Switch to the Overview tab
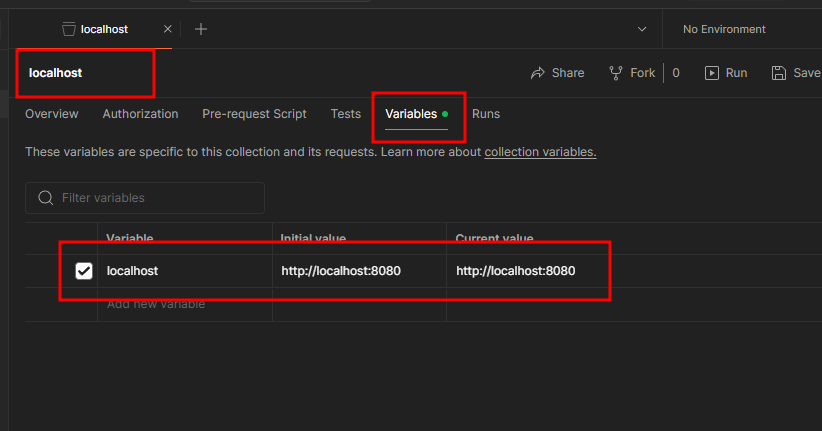The image size is (822, 431). (x=51, y=114)
